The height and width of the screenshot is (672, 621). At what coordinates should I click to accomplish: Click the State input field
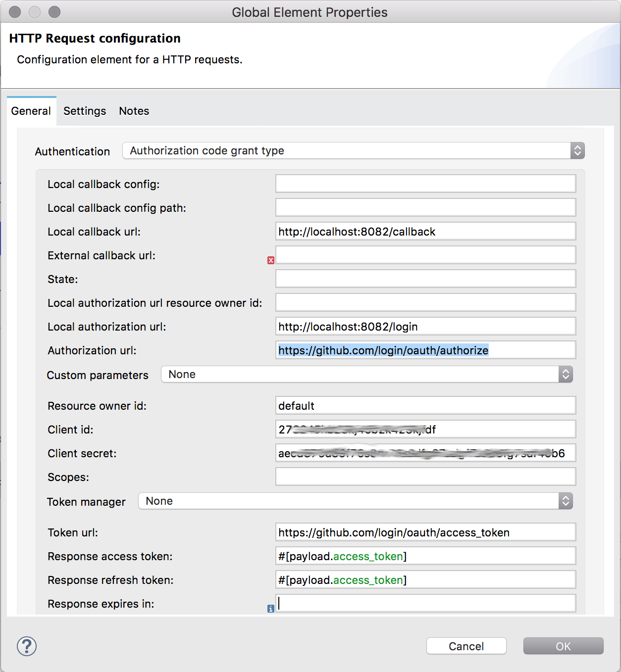coord(426,279)
